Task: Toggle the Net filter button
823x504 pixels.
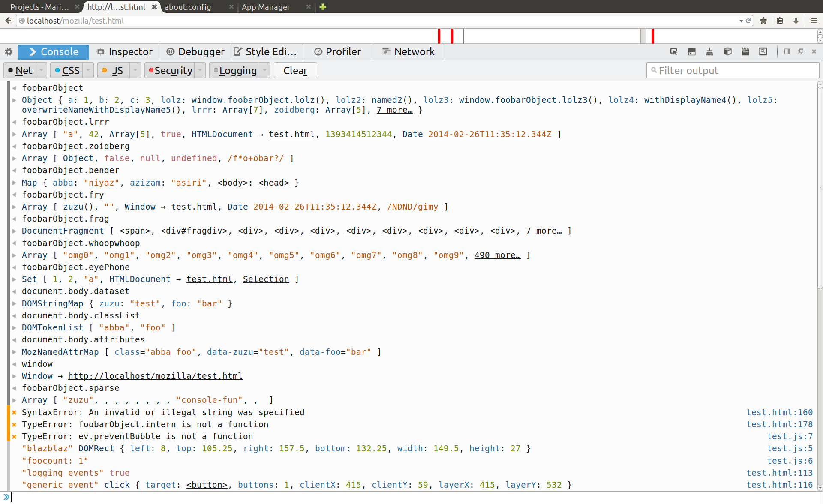Action: click(x=20, y=71)
